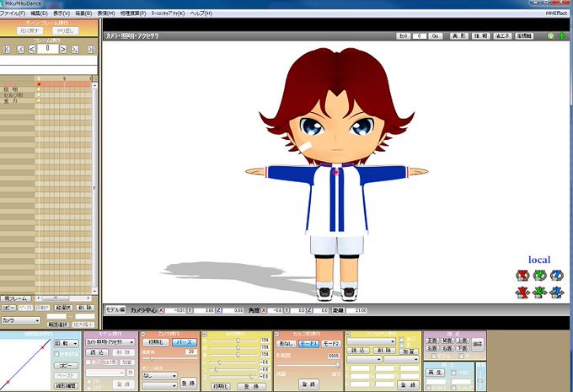Click the blue Z rotation axis icon
The image size is (573, 392).
pyautogui.click(x=556, y=276)
